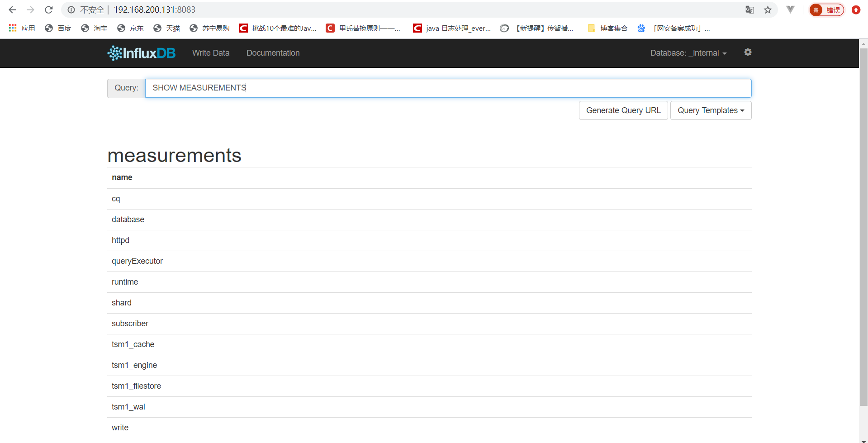Viewport: 868px width, 443px height.
Task: Bookmark page with the star icon
Action: 768,10
